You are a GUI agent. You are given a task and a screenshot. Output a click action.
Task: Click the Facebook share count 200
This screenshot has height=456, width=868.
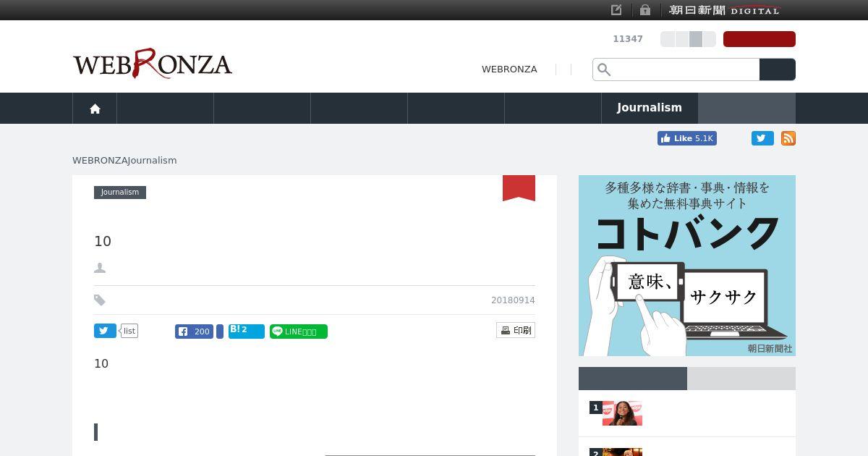[x=194, y=332]
